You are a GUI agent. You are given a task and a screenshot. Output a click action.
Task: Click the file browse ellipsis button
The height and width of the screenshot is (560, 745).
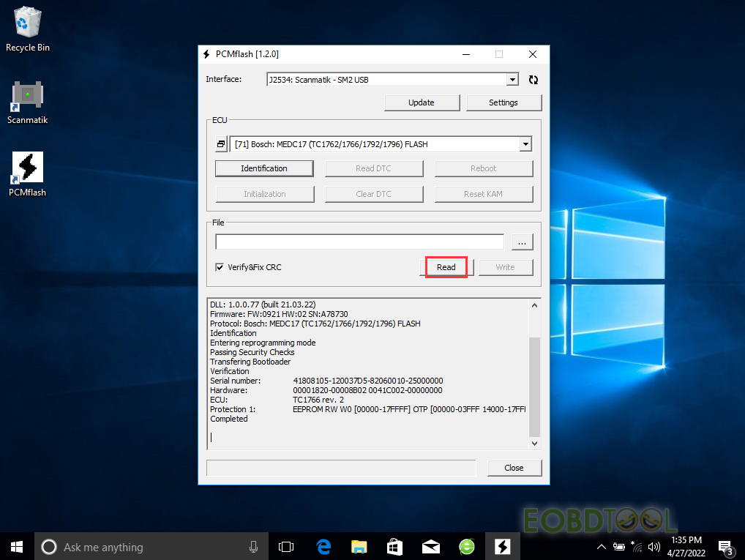point(522,242)
